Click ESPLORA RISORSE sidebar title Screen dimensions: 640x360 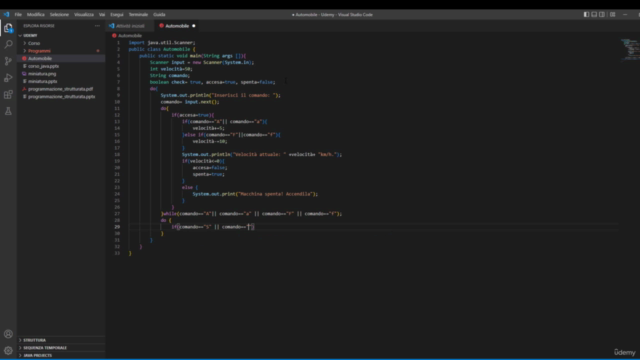[x=39, y=26]
